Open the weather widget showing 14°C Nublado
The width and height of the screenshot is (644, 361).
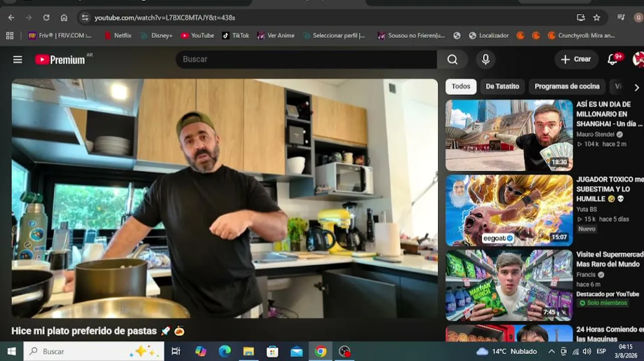(x=507, y=351)
